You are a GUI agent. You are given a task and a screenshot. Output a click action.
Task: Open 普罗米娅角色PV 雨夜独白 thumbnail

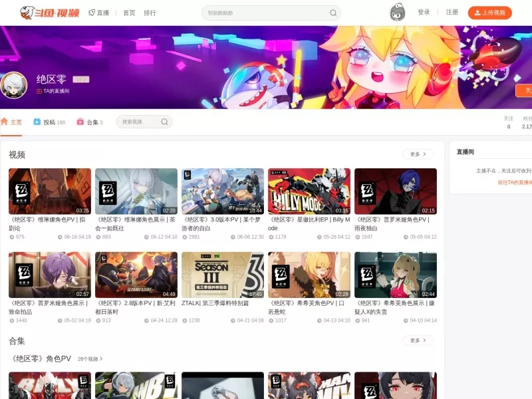click(396, 192)
